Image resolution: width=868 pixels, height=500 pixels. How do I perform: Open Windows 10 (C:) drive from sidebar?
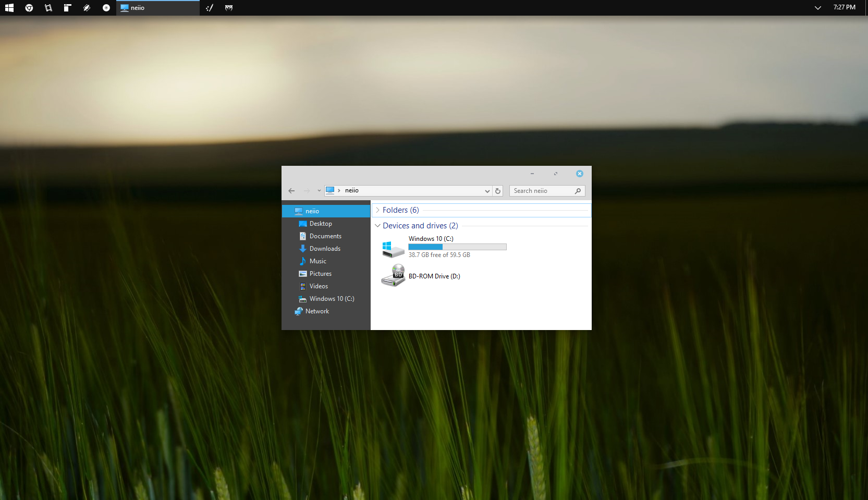click(x=331, y=298)
